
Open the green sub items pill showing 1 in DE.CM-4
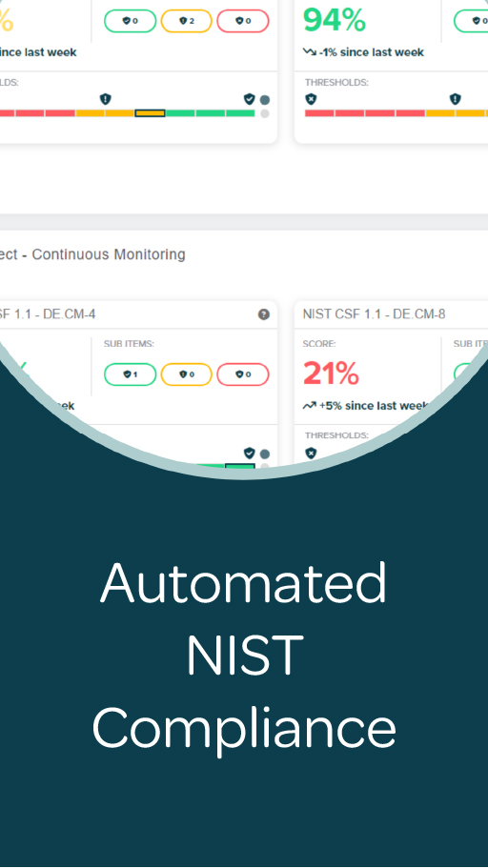click(131, 374)
